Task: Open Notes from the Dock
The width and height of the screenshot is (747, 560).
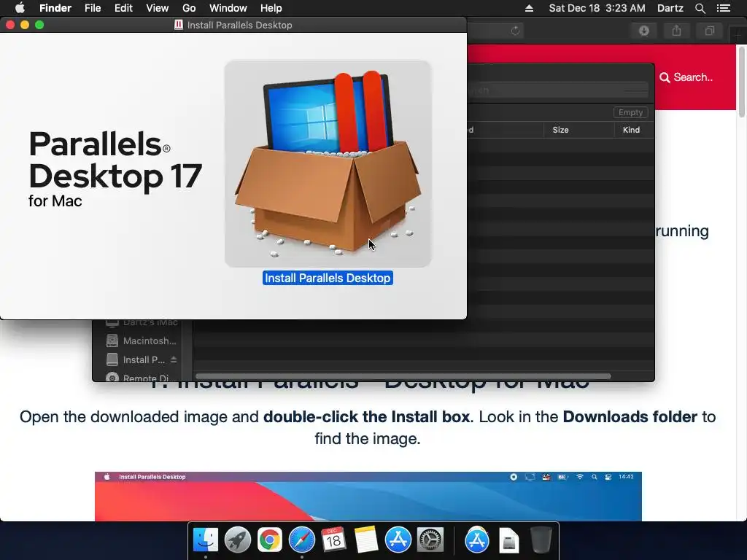Action: (366, 540)
